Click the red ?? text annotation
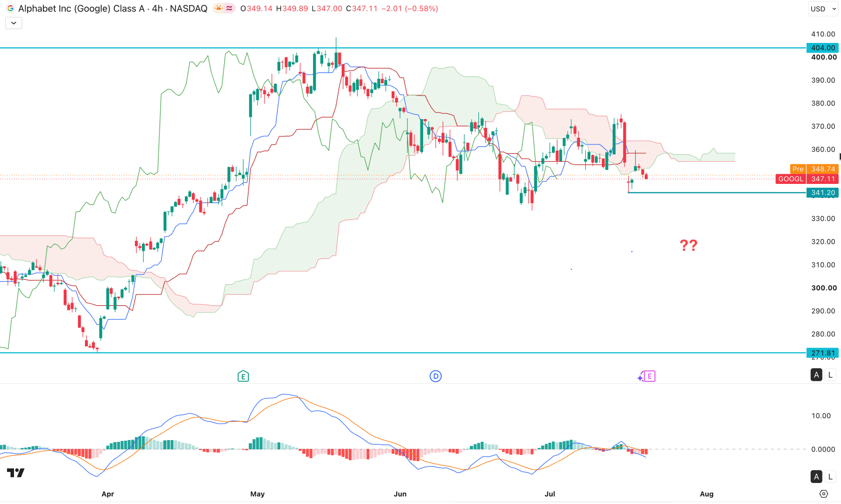Screen dimensions: 841x504 pos(689,245)
